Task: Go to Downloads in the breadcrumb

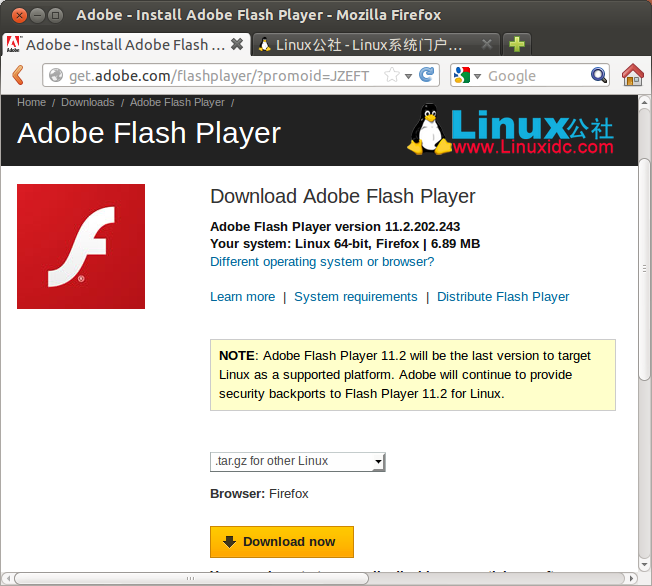Action: (x=88, y=102)
